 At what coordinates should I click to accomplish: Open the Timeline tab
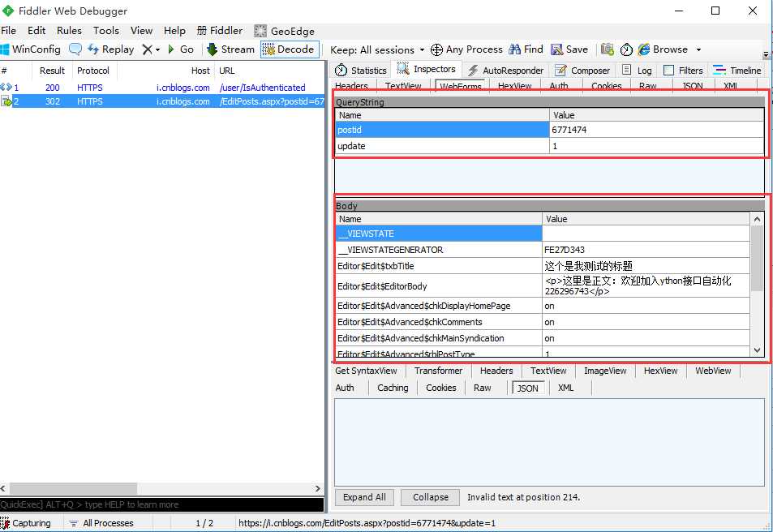[737, 71]
